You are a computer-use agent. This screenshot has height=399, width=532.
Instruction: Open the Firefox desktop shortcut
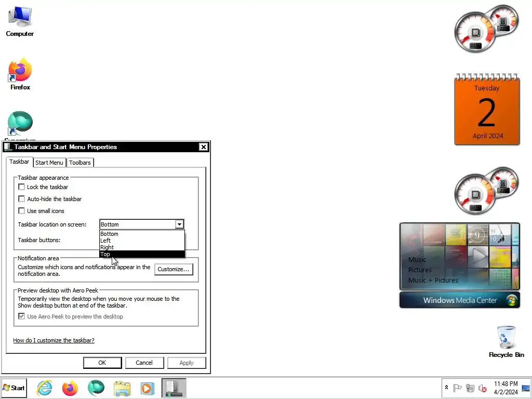pyautogui.click(x=20, y=74)
